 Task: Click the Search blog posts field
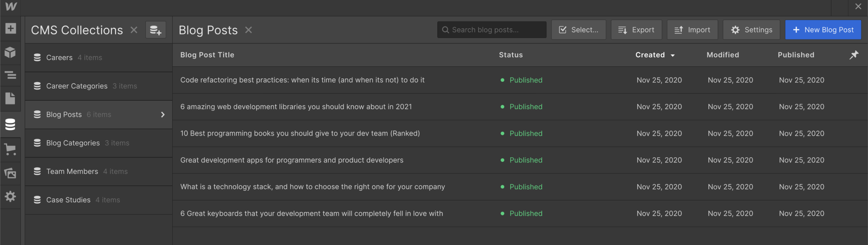click(x=492, y=30)
